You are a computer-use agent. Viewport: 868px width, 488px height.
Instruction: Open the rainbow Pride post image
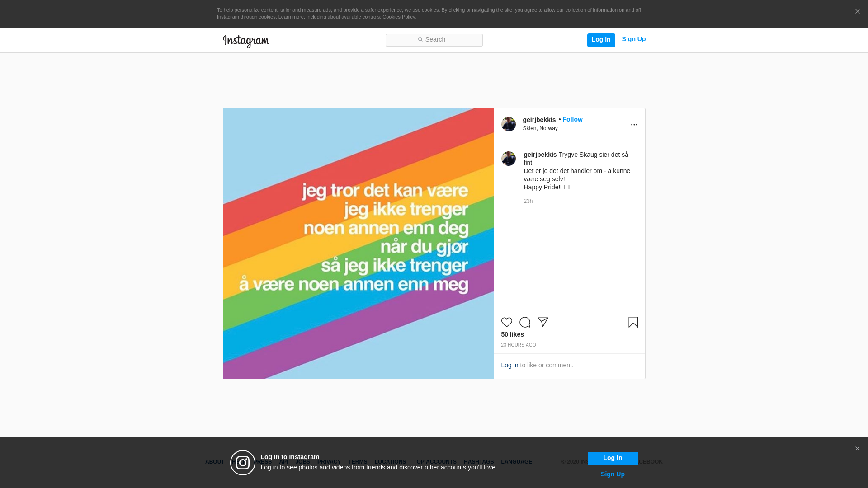click(358, 244)
